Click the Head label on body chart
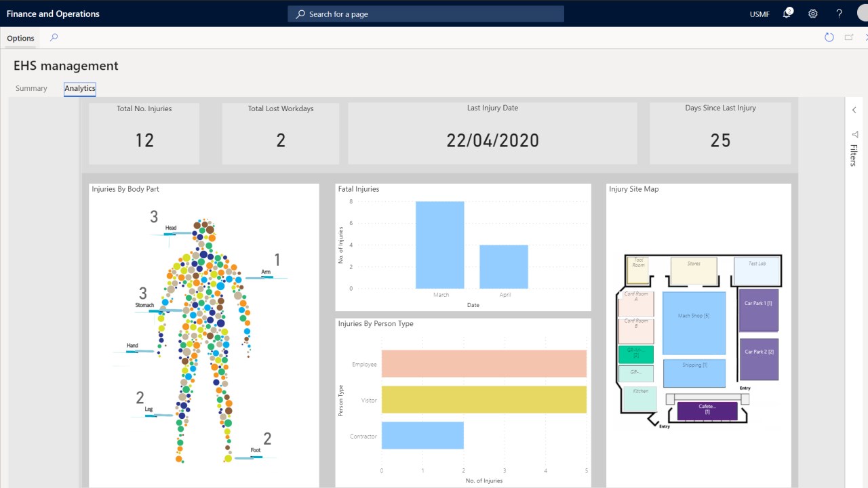This screenshot has width=868, height=488. click(171, 228)
